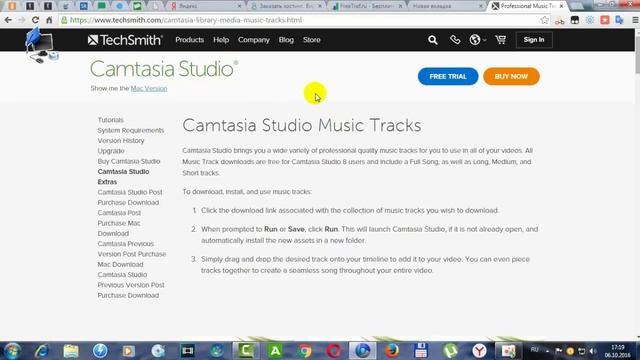640x360 pixels.
Task: Click the FREE TRIAL button
Action: (x=448, y=76)
